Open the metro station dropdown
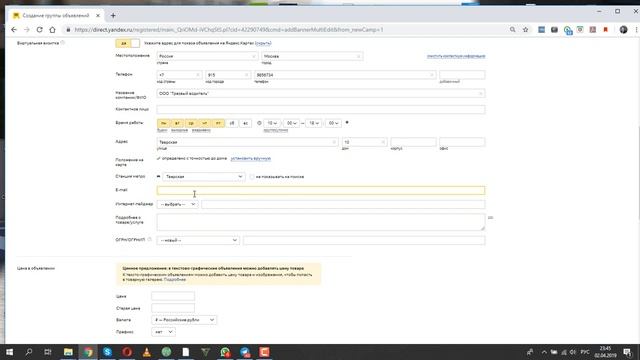Image resolution: width=640 pixels, height=360 pixels. tap(204, 177)
